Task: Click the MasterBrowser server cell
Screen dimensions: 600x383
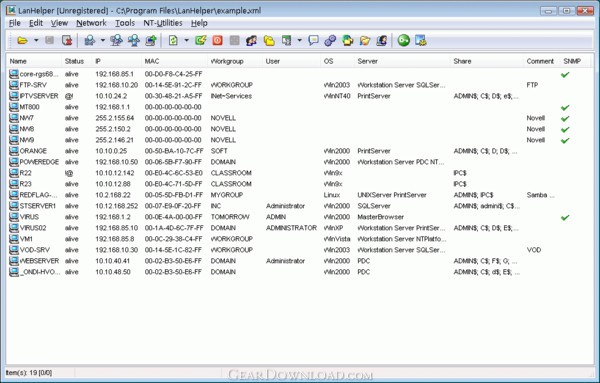Action: click(380, 217)
